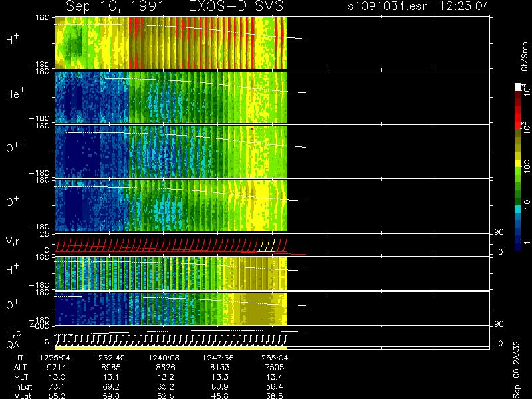Viewport: 532px width, 399px height.
Task: Click MLT value 13.1
Action: coord(112,377)
